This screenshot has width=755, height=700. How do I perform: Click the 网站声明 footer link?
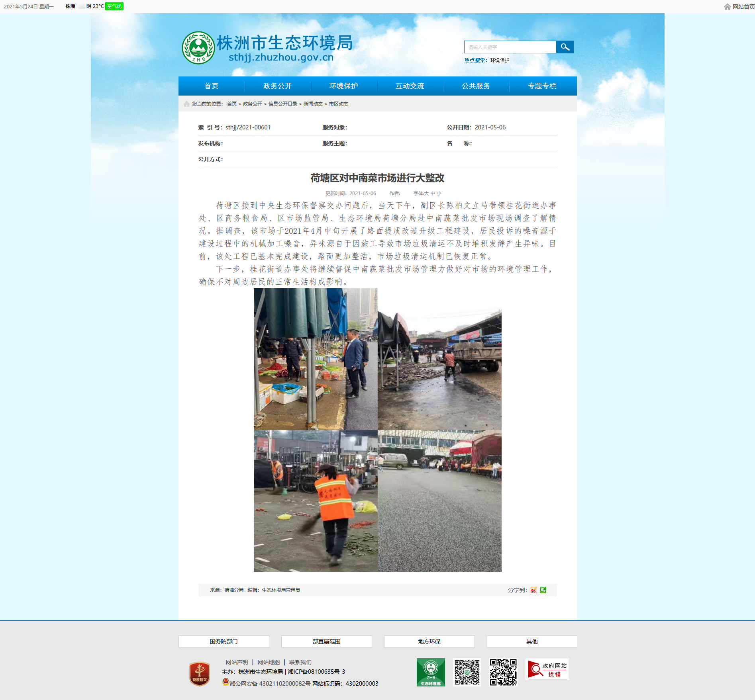(237, 662)
